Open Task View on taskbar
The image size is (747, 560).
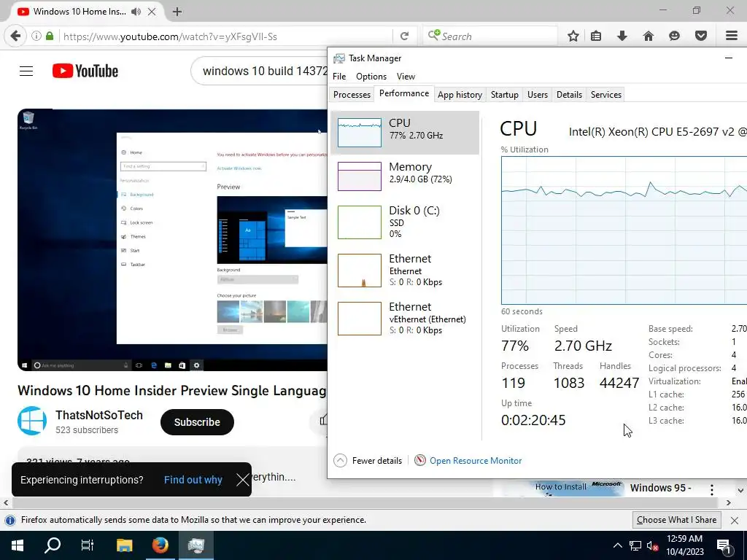(x=88, y=545)
